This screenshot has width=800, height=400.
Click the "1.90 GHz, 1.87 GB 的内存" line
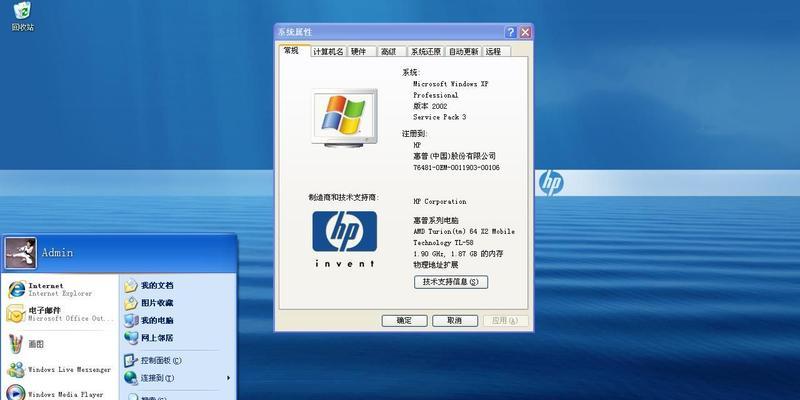pos(458,254)
